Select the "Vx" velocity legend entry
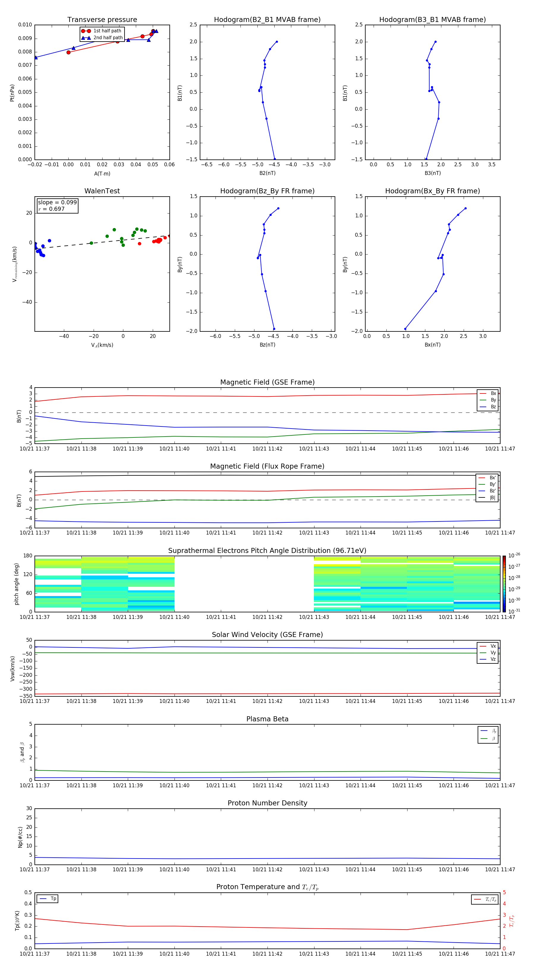Viewport: 535px width, 980px height. tap(488, 646)
